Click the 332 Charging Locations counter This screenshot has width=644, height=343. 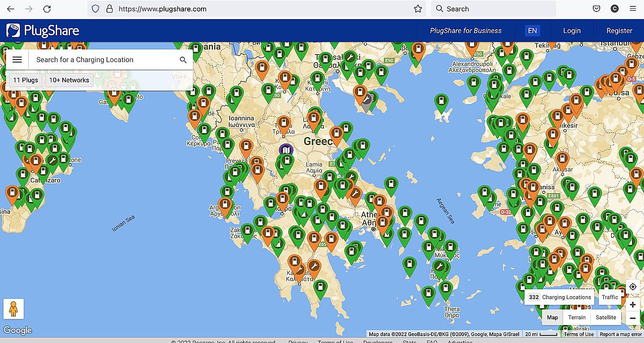pos(560,297)
